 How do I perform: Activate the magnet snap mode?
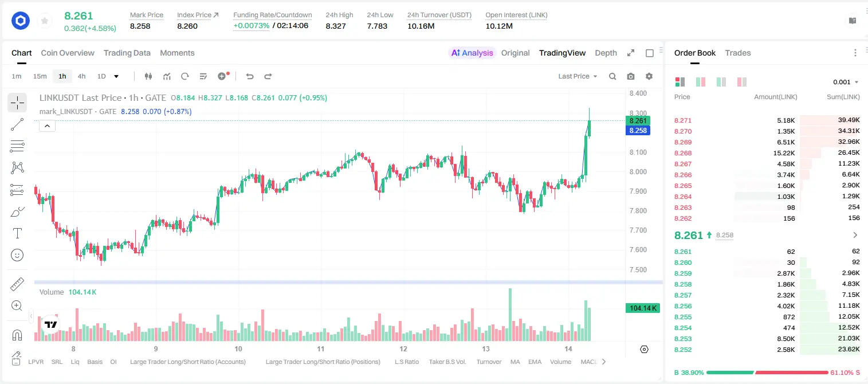click(x=17, y=335)
